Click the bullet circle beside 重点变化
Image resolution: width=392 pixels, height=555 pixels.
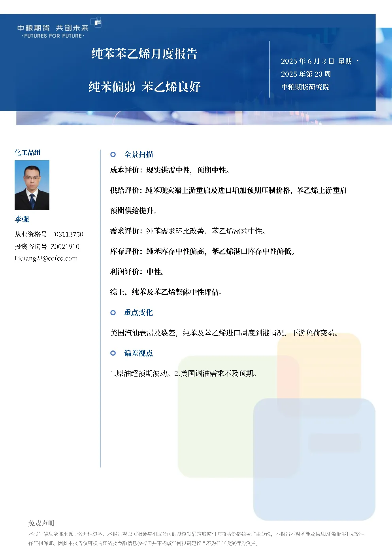pyautogui.click(x=113, y=313)
